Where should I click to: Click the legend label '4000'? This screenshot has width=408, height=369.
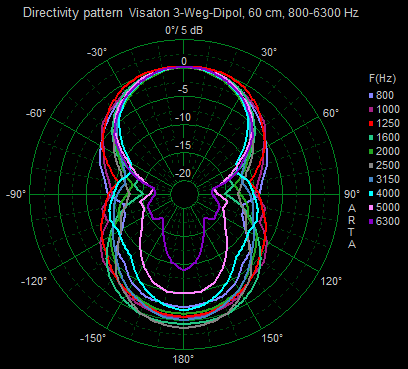388,193
